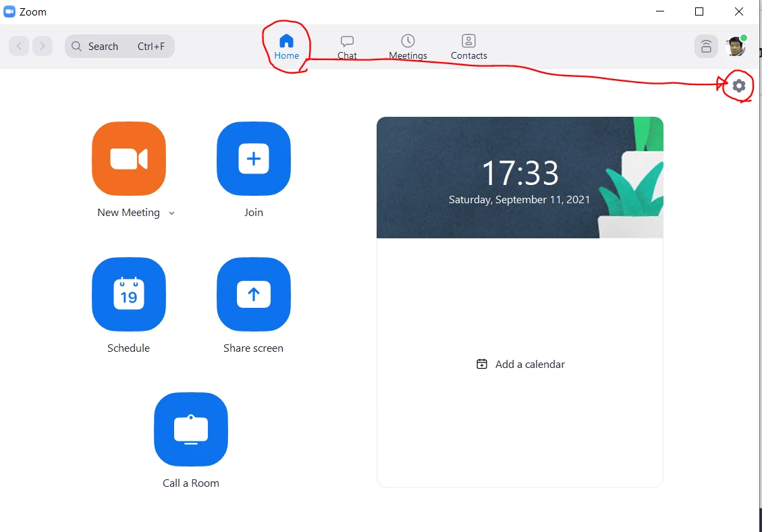Click the Call a Room label
Viewport: 762px width, 532px height.
pos(191,483)
